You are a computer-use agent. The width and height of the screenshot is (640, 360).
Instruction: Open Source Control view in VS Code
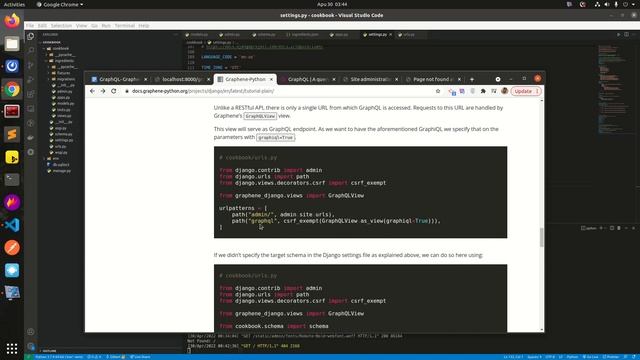point(31,65)
